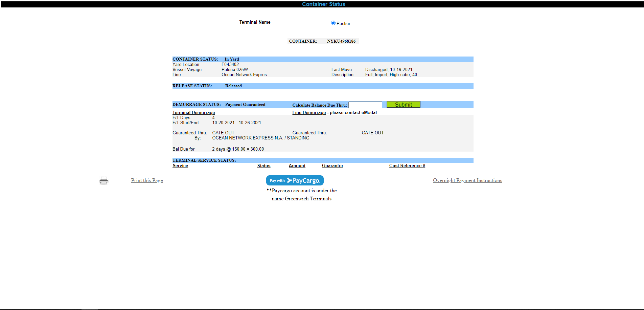Viewport: 644px width, 310px height.
Task: Click the Terminal Name label
Action: (255, 22)
